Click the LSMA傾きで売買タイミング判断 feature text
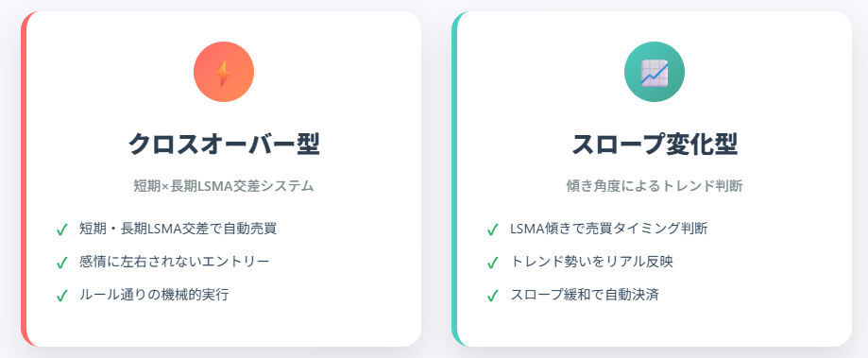This screenshot has height=358, width=868. point(609,229)
